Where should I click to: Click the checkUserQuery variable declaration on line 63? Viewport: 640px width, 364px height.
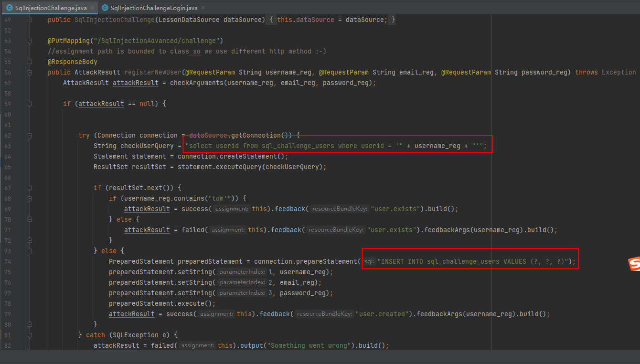147,146
